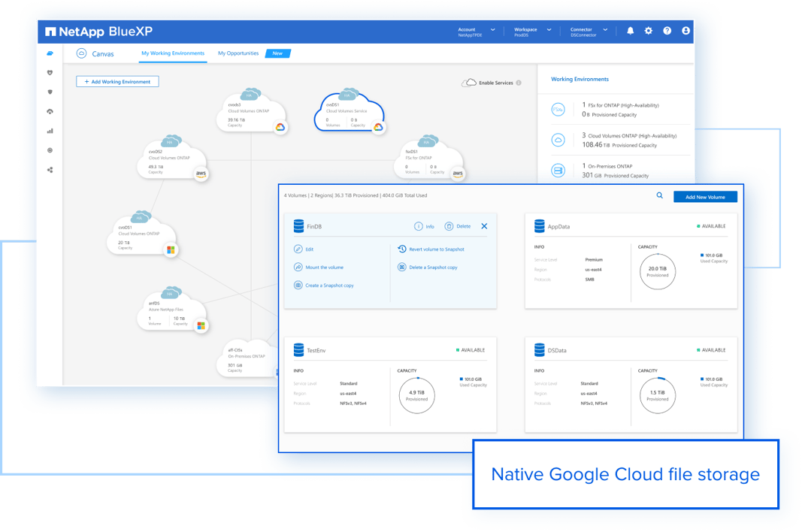Click the help question mark icon

(667, 31)
